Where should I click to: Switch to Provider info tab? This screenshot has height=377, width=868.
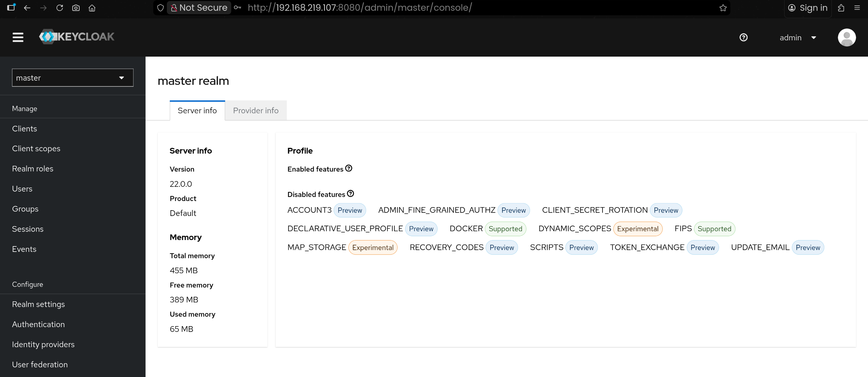(256, 111)
